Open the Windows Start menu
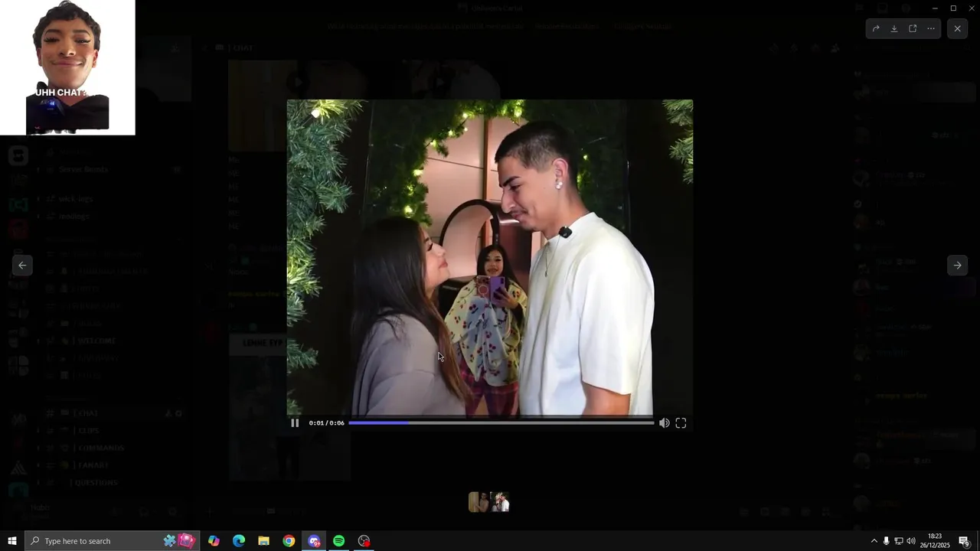The height and width of the screenshot is (551, 980). pyautogui.click(x=12, y=541)
